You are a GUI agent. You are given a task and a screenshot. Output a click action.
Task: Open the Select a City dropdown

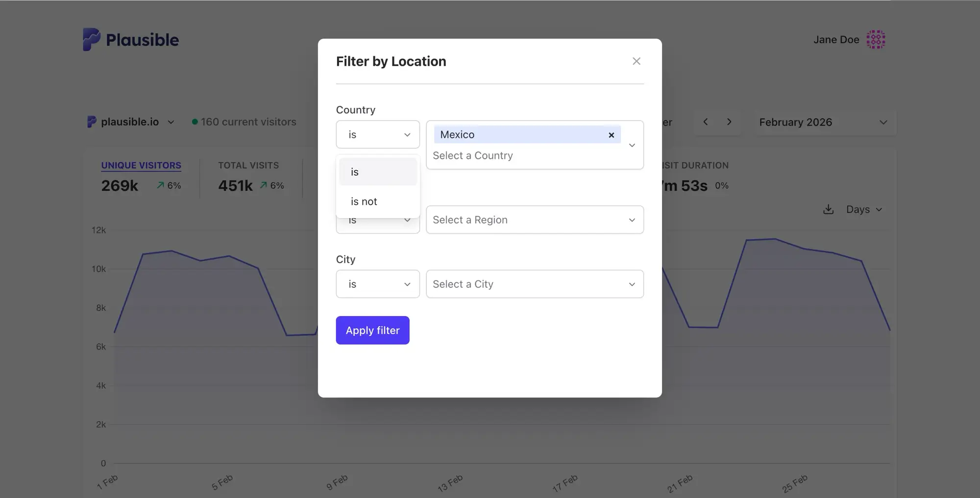[535, 284]
